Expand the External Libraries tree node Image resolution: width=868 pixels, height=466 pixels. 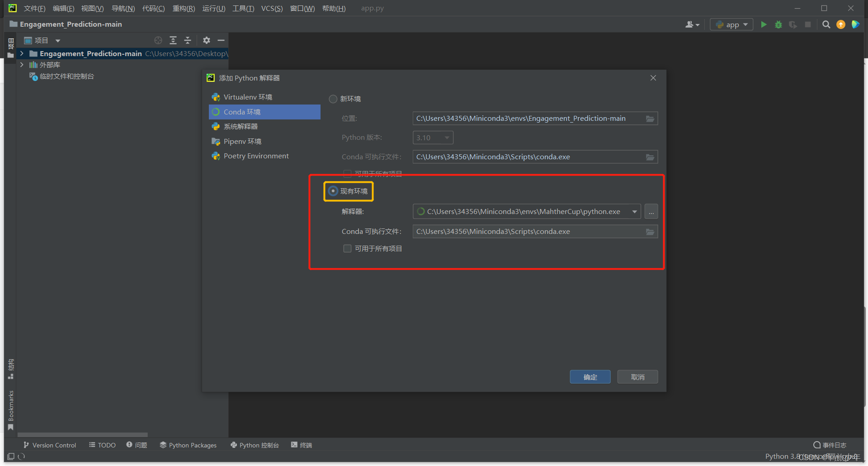[x=22, y=65]
